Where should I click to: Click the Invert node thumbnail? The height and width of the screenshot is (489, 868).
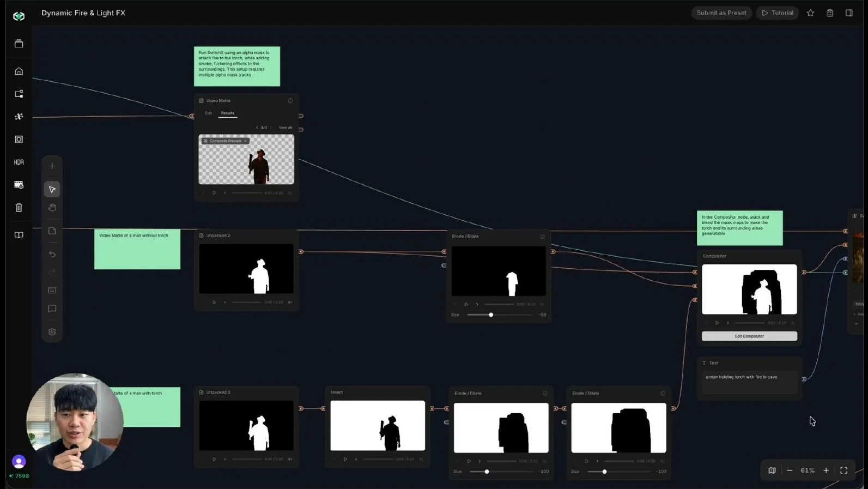pyautogui.click(x=378, y=426)
